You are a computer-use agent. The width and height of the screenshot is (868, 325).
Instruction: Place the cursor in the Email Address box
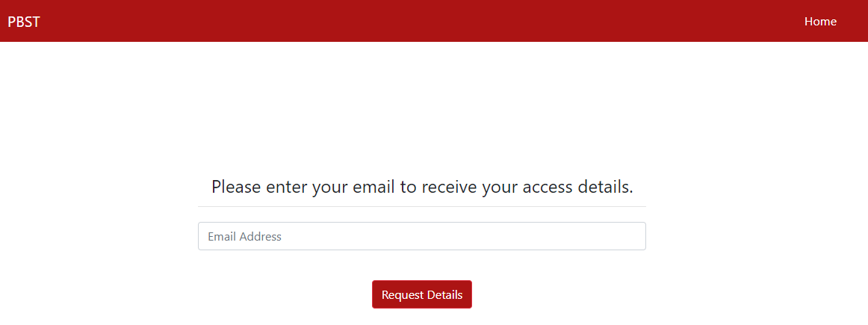(421, 236)
